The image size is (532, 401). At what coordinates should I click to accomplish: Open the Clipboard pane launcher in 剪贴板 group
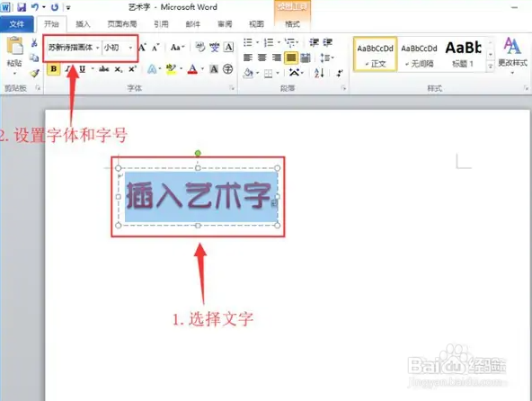point(38,88)
